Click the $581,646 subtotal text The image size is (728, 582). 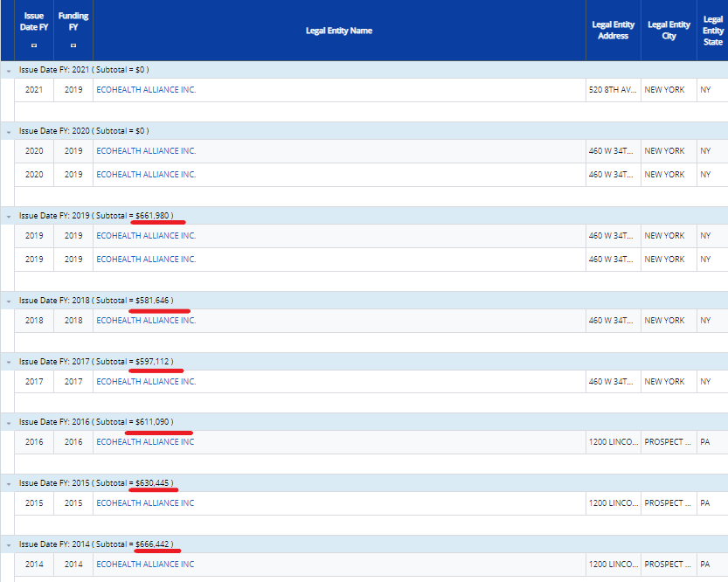tap(152, 301)
